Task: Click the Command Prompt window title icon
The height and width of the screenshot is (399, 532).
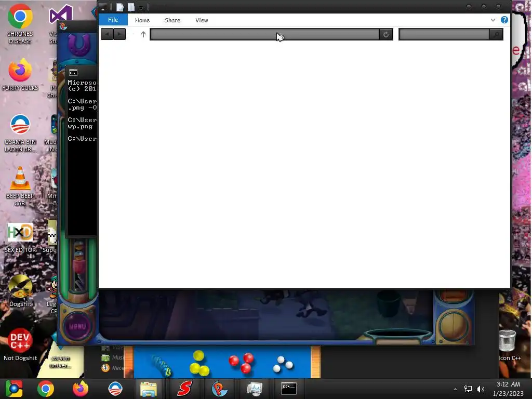Action: tap(73, 73)
